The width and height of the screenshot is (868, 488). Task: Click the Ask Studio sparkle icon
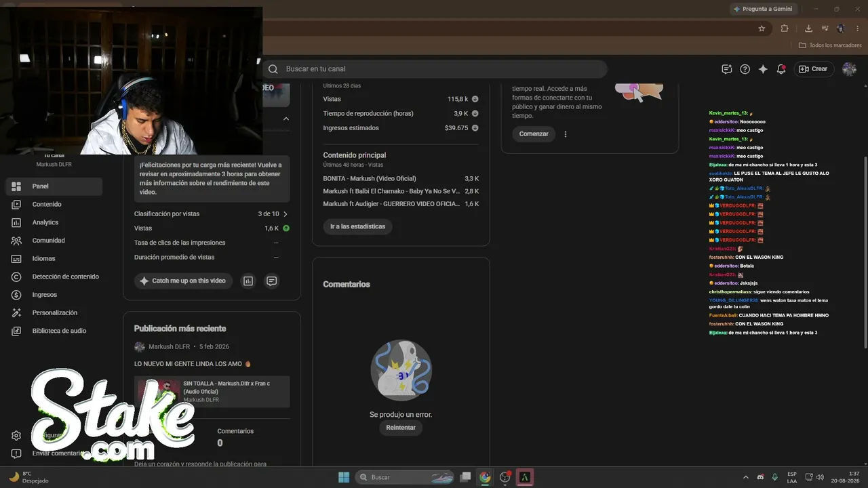pos(763,69)
